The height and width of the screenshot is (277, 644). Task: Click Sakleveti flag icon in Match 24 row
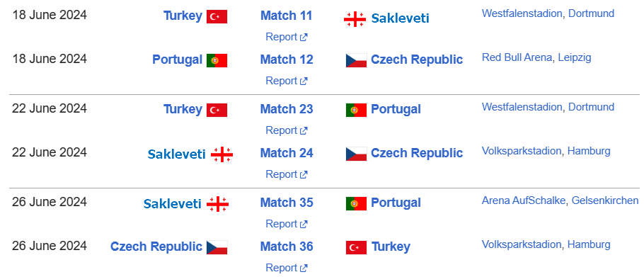[222, 154]
